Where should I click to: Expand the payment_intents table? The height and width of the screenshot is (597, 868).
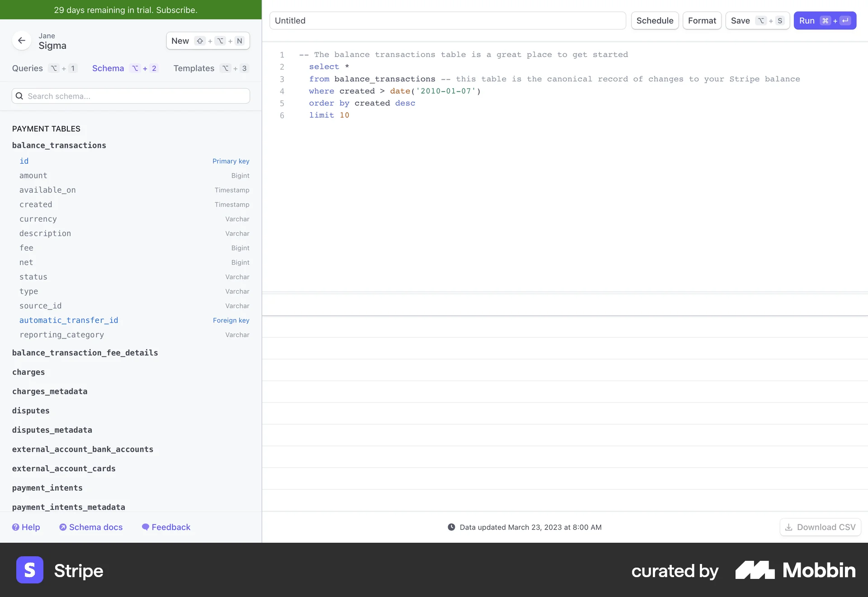tap(47, 488)
